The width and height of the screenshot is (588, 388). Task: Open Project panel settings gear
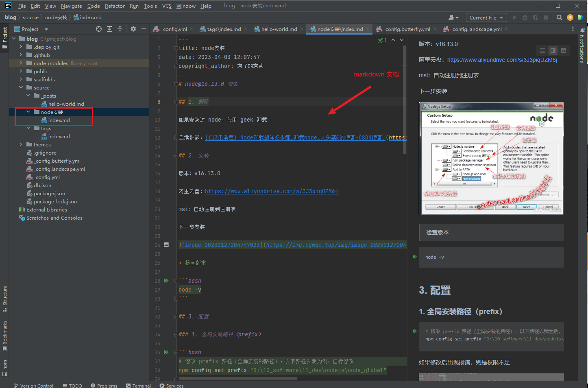133,29
